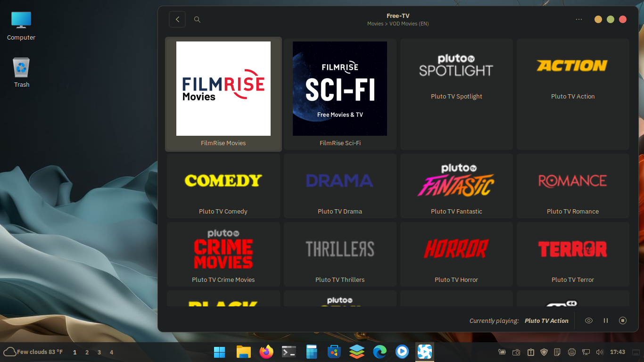Image resolution: width=644 pixels, height=362 pixels.
Task: Open the clipboard alert tray icon
Action: tap(530, 352)
